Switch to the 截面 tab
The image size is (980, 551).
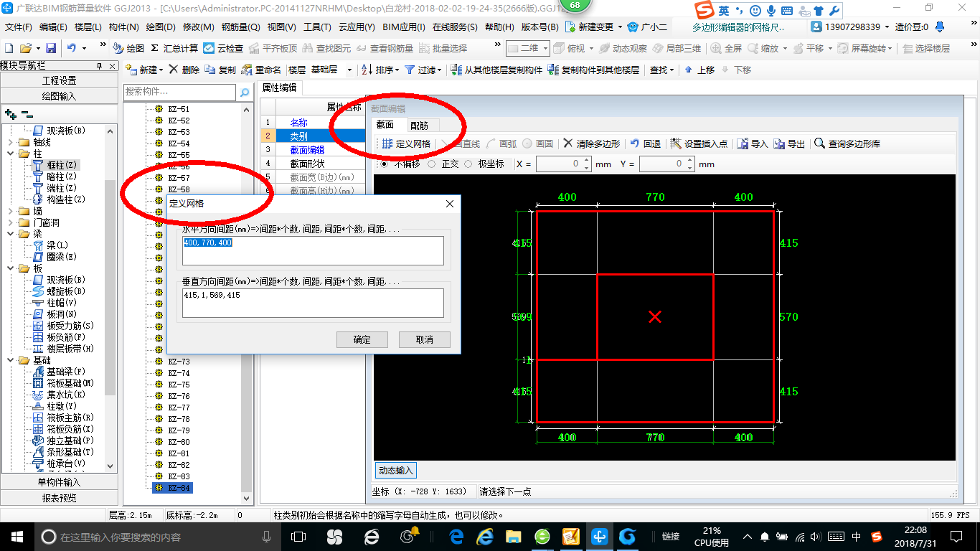click(385, 125)
